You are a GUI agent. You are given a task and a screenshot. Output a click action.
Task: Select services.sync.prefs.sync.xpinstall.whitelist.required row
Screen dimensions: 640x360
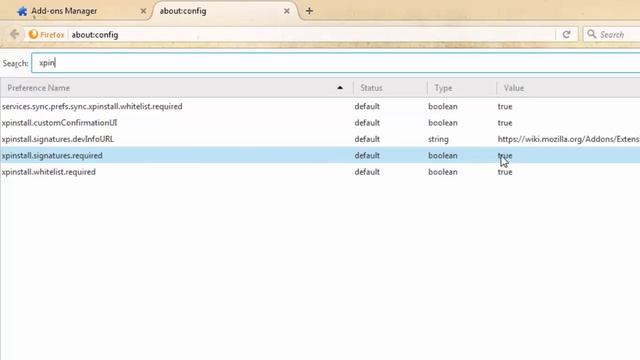click(x=320, y=106)
